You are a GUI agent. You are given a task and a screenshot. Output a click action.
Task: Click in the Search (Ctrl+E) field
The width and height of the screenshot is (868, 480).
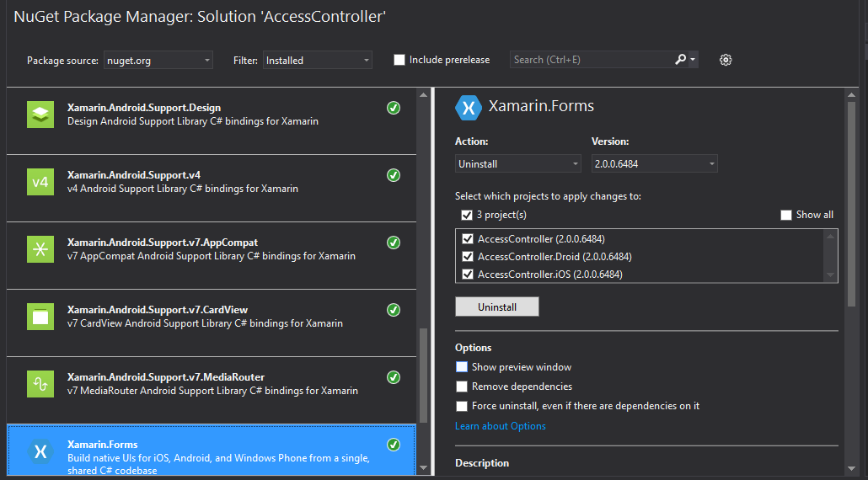point(592,60)
